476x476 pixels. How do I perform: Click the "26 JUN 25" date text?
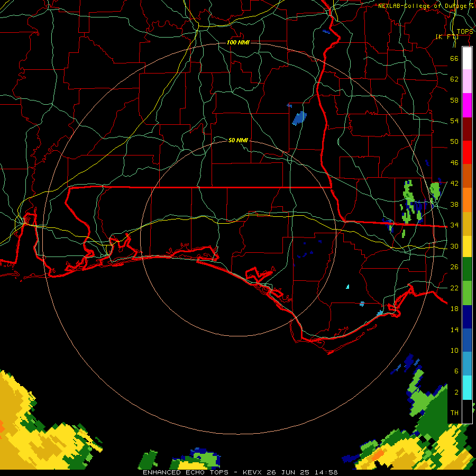(288, 472)
